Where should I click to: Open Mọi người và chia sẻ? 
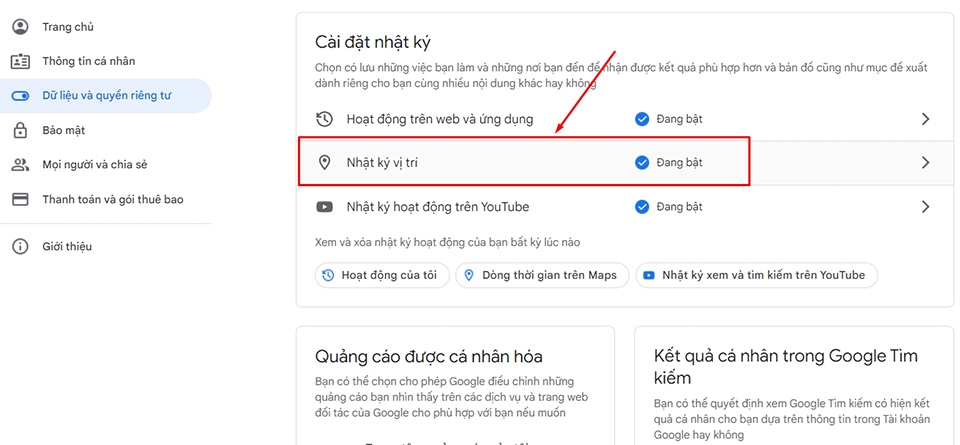coord(105,165)
